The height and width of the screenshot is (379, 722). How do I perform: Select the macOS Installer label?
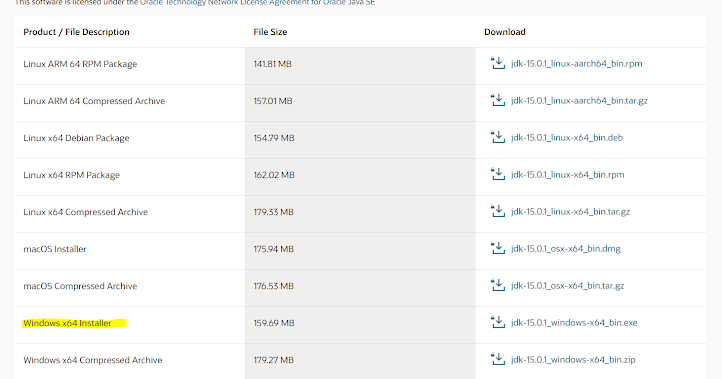(x=55, y=249)
